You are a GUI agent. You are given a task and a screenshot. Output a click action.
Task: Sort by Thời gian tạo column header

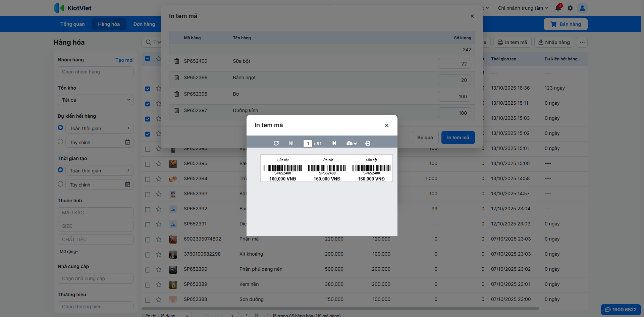tap(503, 59)
